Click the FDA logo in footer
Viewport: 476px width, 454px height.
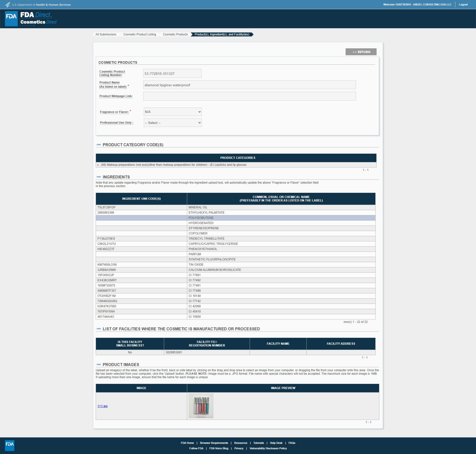pyautogui.click(x=10, y=445)
